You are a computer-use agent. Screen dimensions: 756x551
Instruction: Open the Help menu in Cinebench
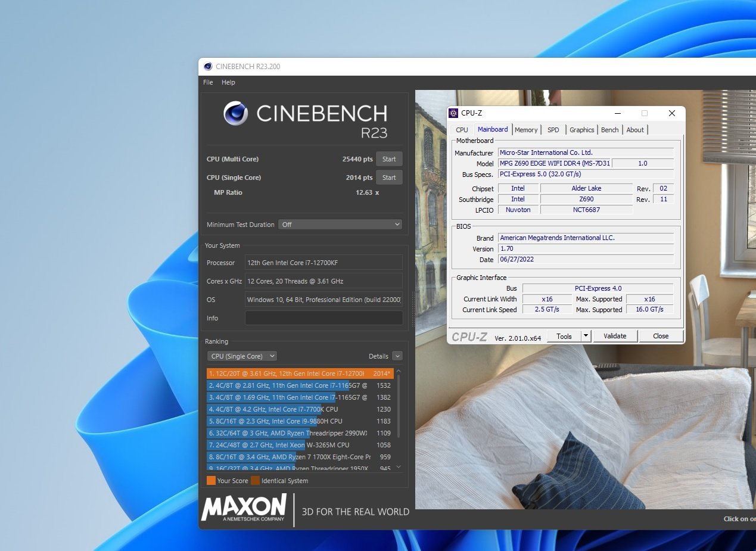coord(228,82)
